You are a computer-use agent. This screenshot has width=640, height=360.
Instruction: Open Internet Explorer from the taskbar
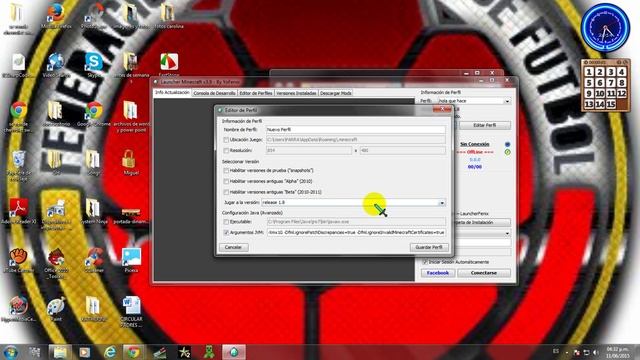pyautogui.click(x=109, y=352)
